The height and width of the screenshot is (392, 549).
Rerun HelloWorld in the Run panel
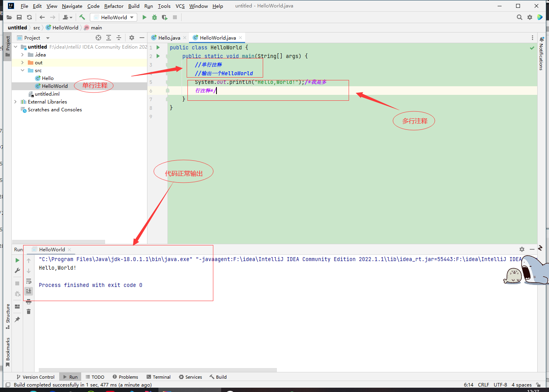(x=17, y=260)
